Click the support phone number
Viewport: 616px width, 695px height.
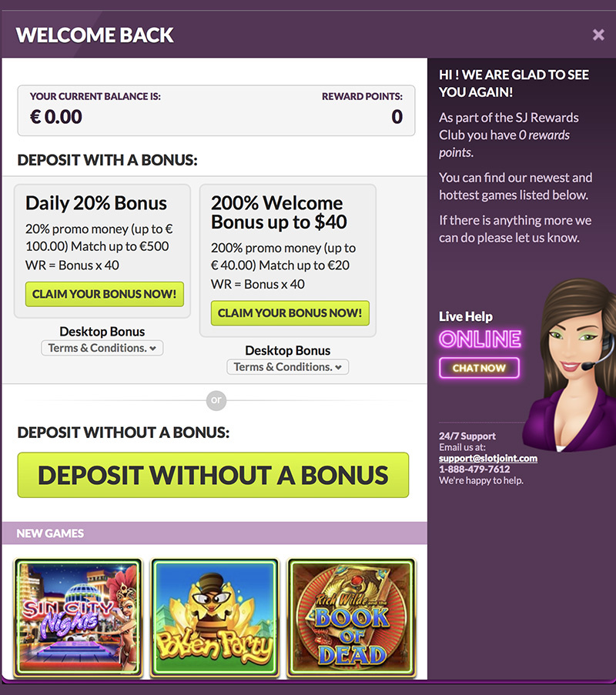pos(474,469)
